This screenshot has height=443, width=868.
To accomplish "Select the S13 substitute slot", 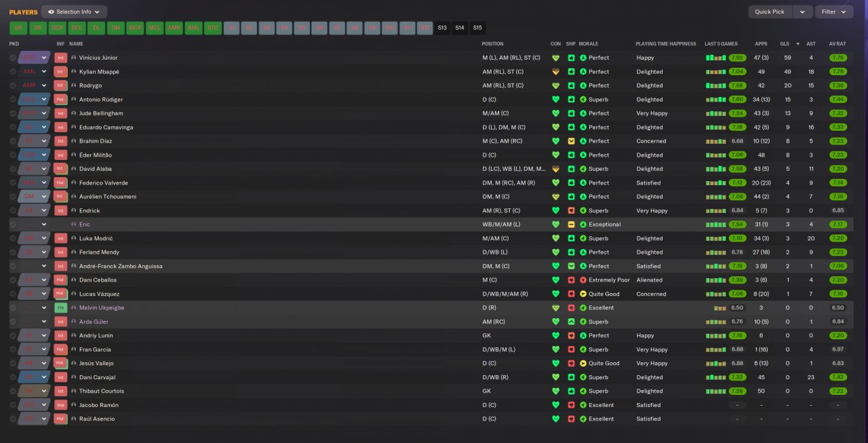I will click(x=442, y=28).
